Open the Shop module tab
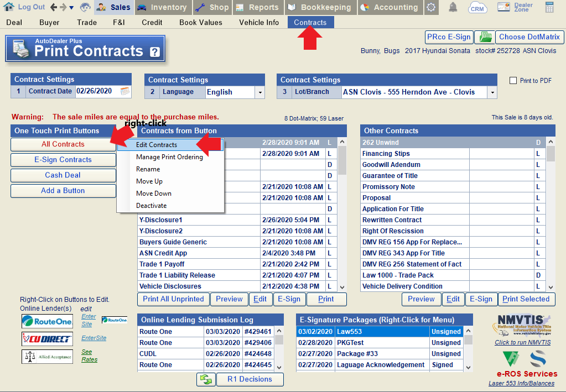566x392 pixels. (x=213, y=7)
